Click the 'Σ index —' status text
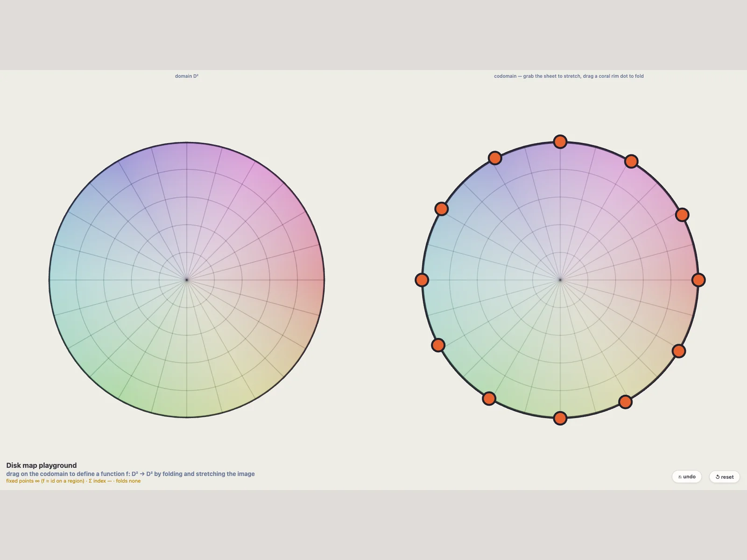 pos(100,481)
